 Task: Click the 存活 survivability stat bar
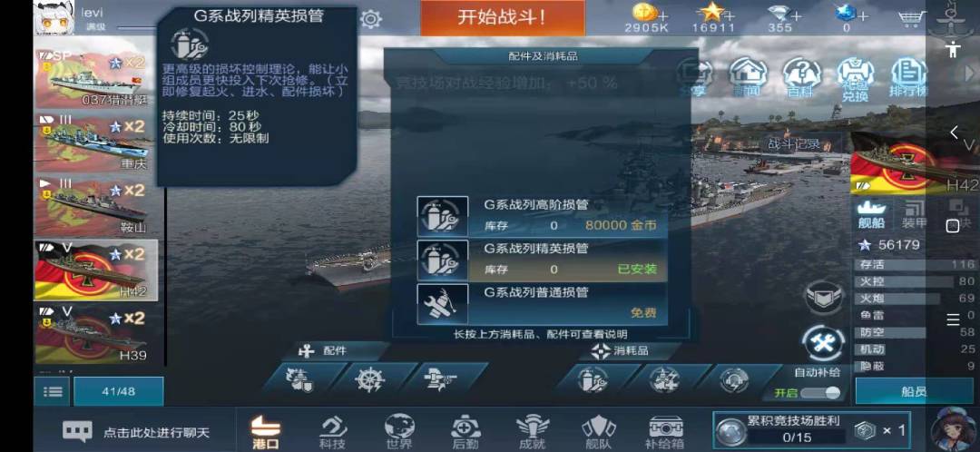[x=915, y=264]
